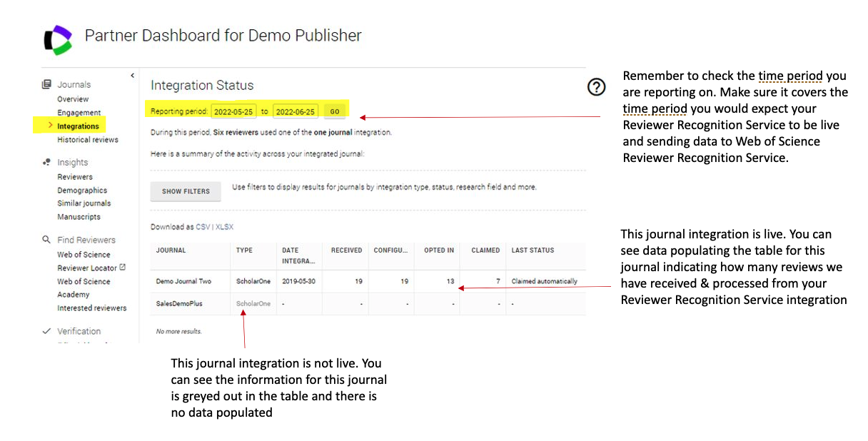Click external-link icon beside Reviewer Locator

click(122, 268)
